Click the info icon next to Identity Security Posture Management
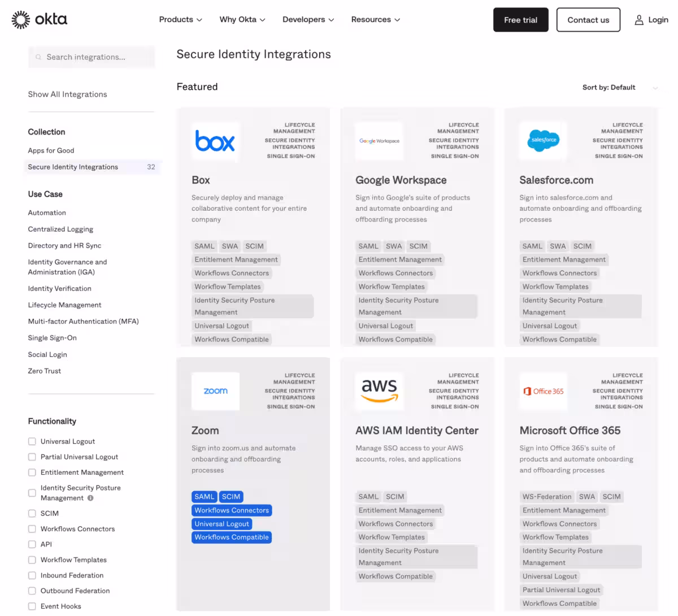678x616 pixels. (x=90, y=498)
